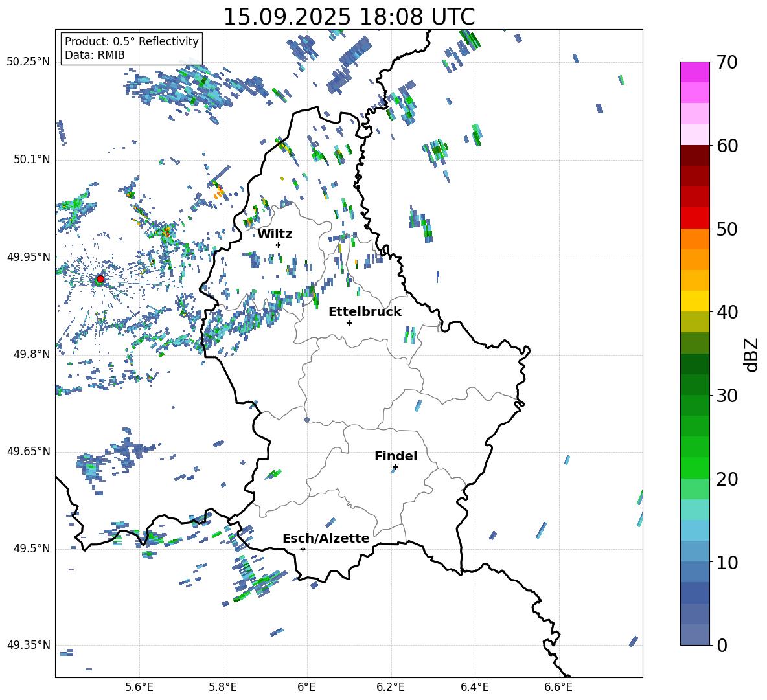
Task: Click the 10 dBZ colorbar tick label
Action: pyautogui.click(x=727, y=562)
